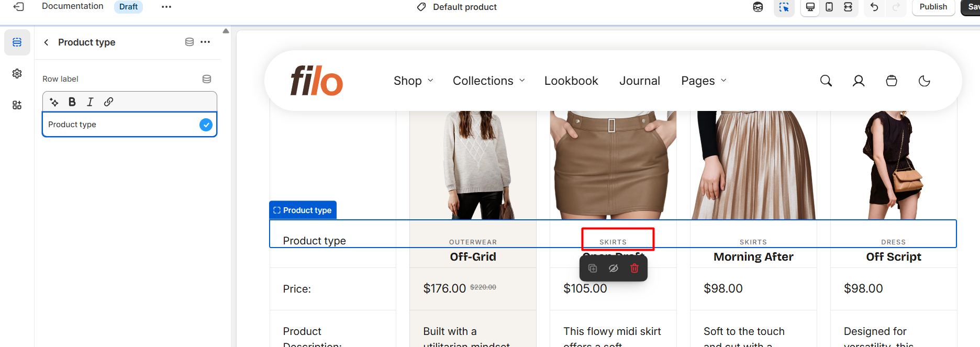Open the Off Script product title
This screenshot has width=980, height=347.
894,257
